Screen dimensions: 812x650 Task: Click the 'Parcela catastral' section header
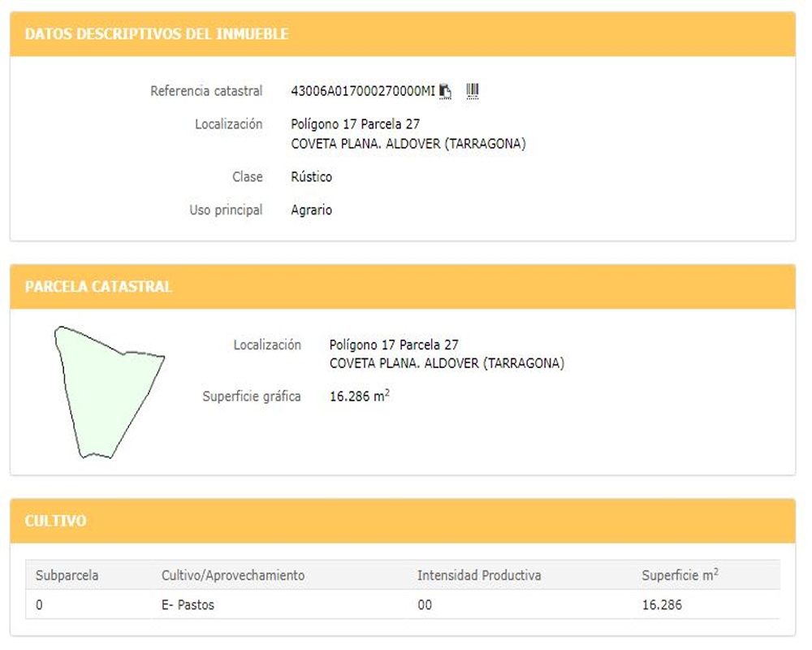[x=98, y=287]
